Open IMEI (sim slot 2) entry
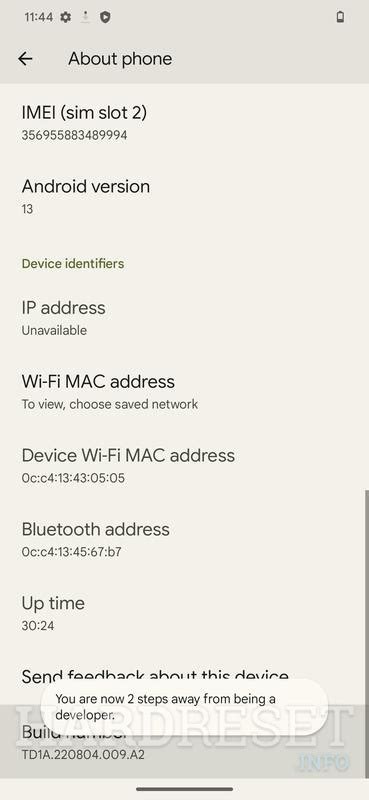The width and height of the screenshot is (369, 800). click(x=184, y=122)
